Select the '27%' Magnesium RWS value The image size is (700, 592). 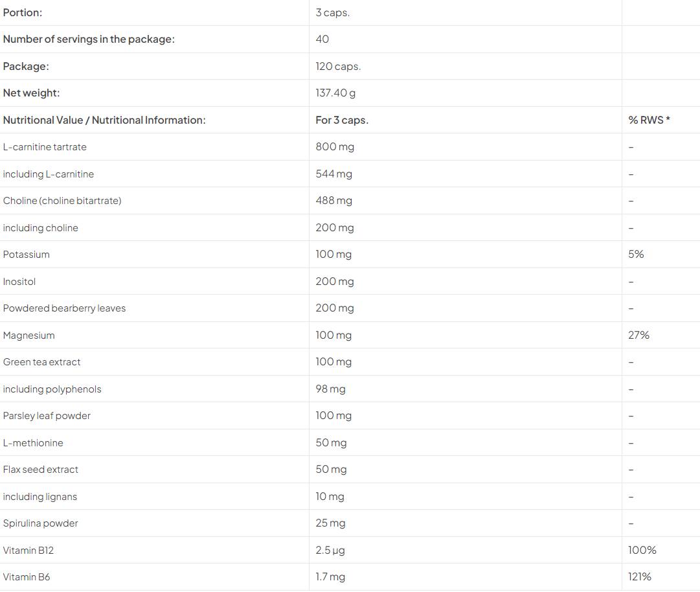(638, 335)
